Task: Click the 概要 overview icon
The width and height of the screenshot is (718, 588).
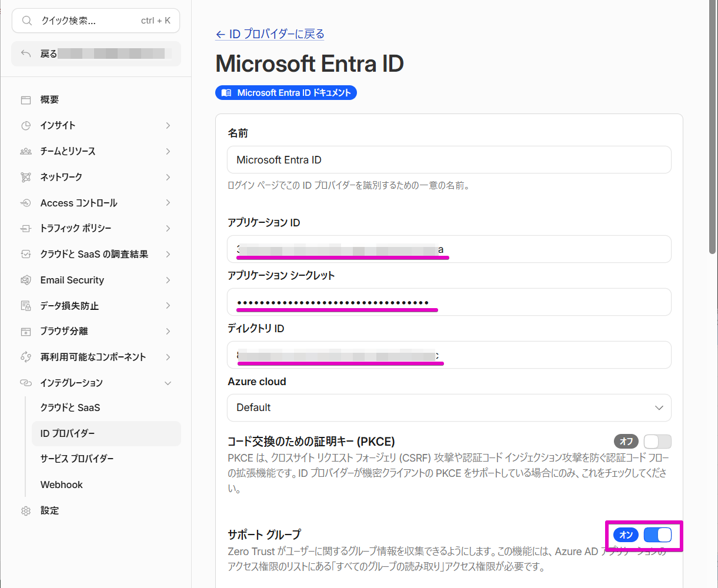Action: [26, 100]
